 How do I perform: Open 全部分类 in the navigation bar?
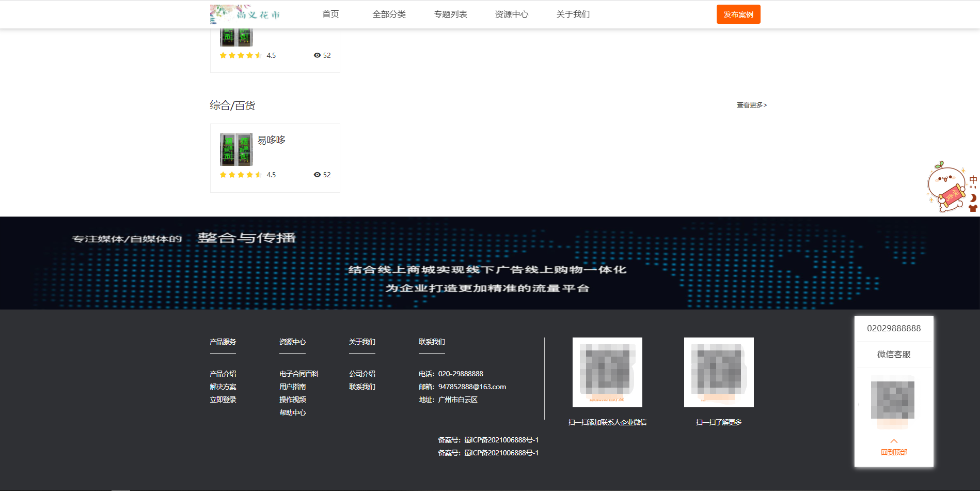[x=389, y=14]
